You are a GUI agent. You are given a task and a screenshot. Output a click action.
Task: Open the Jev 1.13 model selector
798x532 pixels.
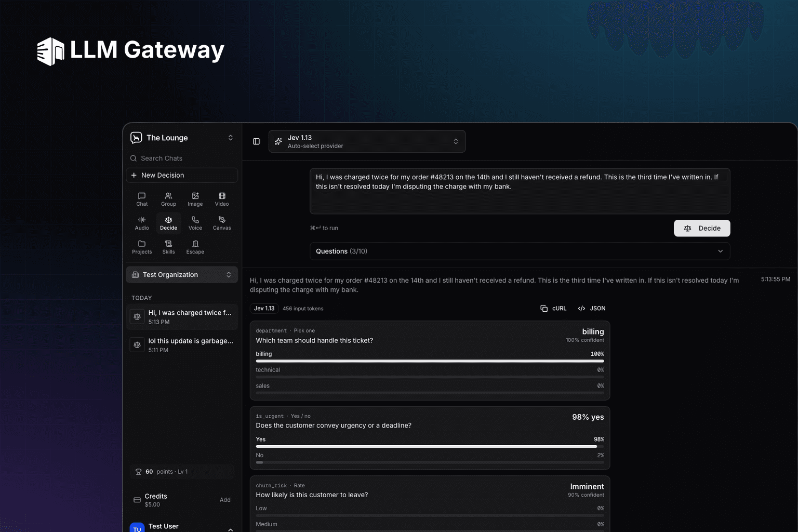click(x=367, y=141)
